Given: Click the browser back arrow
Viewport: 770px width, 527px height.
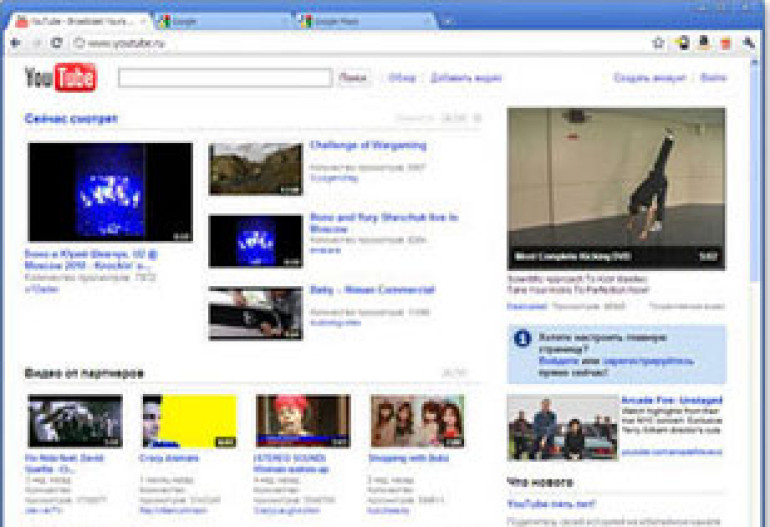Looking at the screenshot, I should (x=16, y=43).
